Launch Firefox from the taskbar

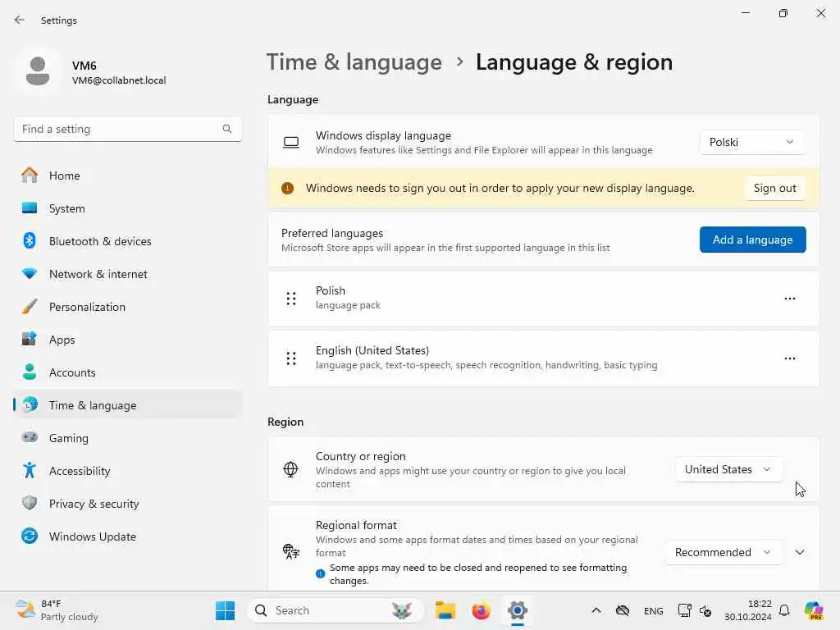tap(481, 610)
